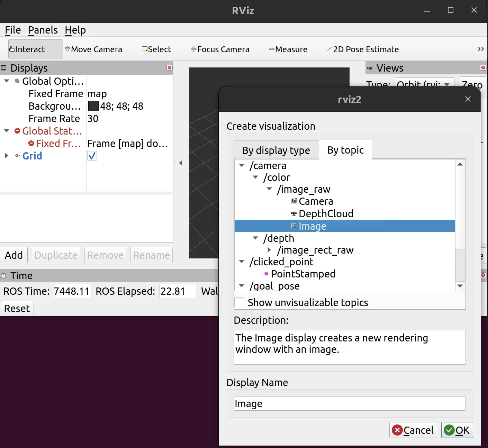
Task: Click the topic list scroll up arrow
Action: tap(460, 164)
